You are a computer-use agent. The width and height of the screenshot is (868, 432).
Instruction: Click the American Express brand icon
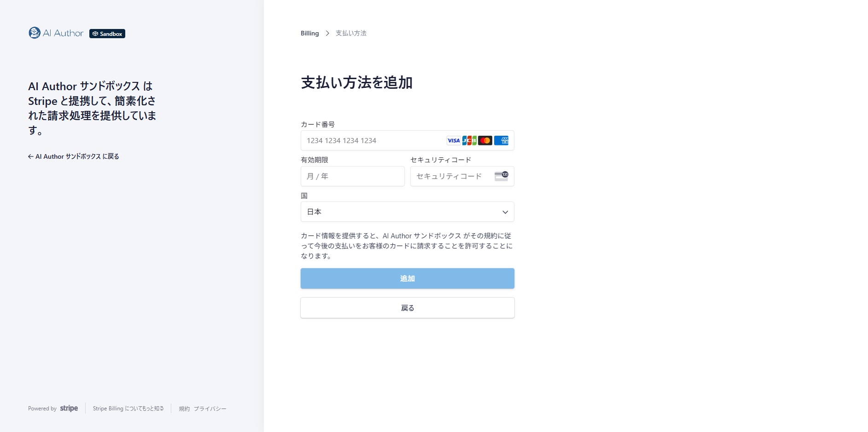[501, 141]
